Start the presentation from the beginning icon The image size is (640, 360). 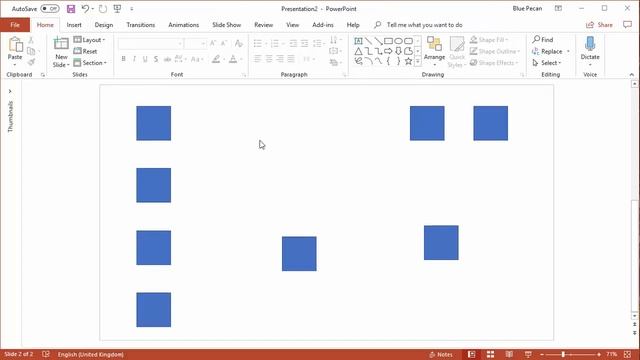(117, 9)
